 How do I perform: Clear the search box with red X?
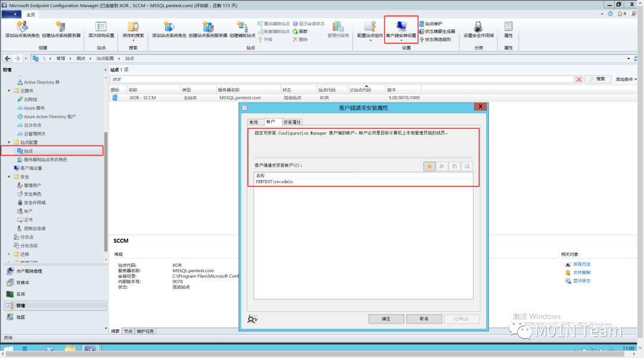coord(578,79)
